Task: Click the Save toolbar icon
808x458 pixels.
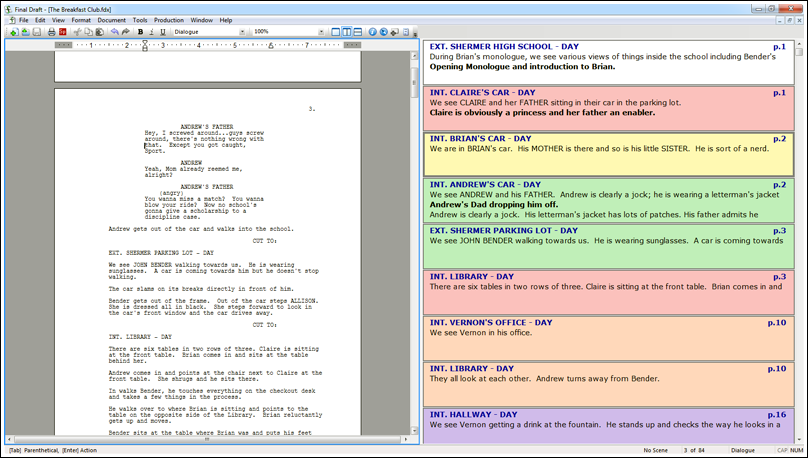Action: tap(37, 32)
